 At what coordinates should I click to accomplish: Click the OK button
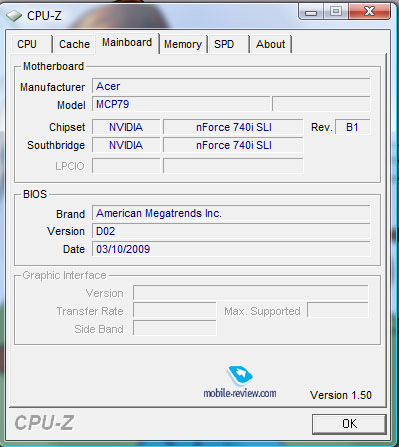click(x=349, y=424)
